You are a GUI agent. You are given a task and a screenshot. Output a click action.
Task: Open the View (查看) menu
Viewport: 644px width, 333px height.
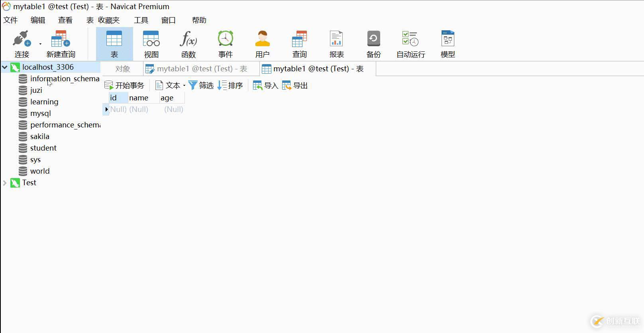(65, 20)
